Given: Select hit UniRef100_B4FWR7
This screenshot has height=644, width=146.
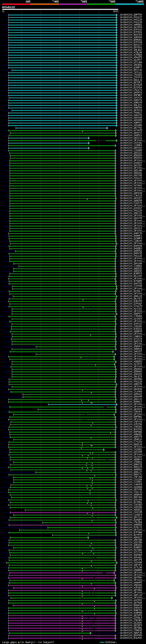Looking at the screenshot, I should point(131,95).
